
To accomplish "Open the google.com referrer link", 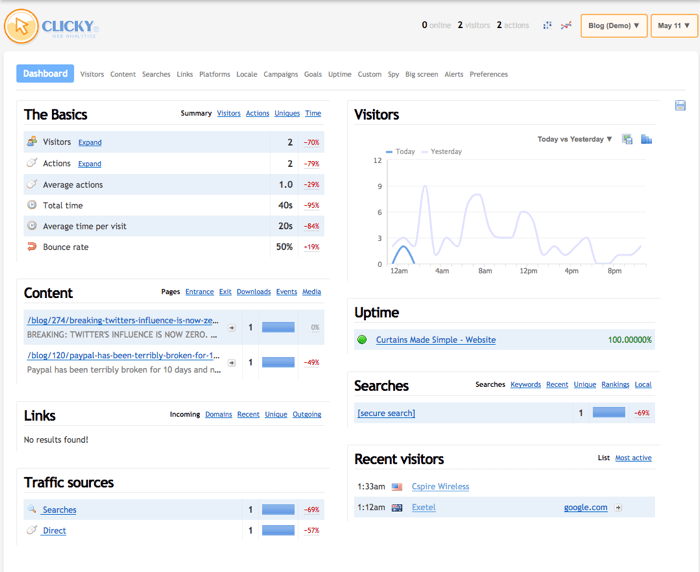I will click(x=585, y=507).
